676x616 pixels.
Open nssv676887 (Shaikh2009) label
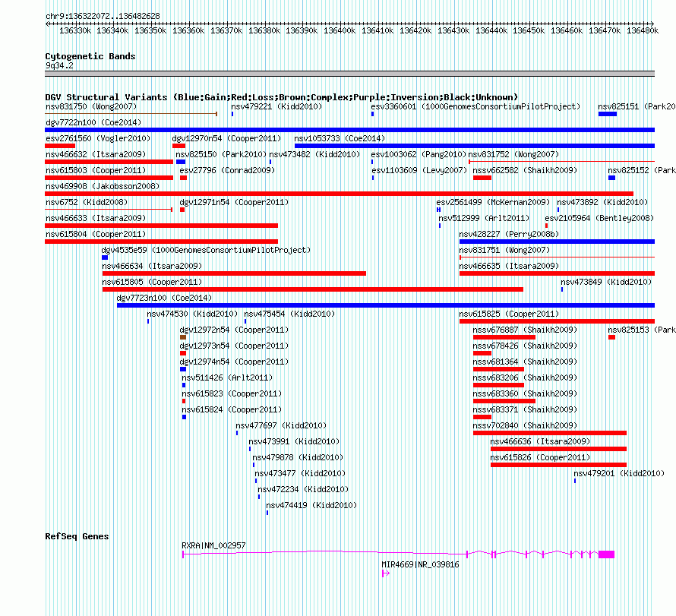tap(525, 330)
